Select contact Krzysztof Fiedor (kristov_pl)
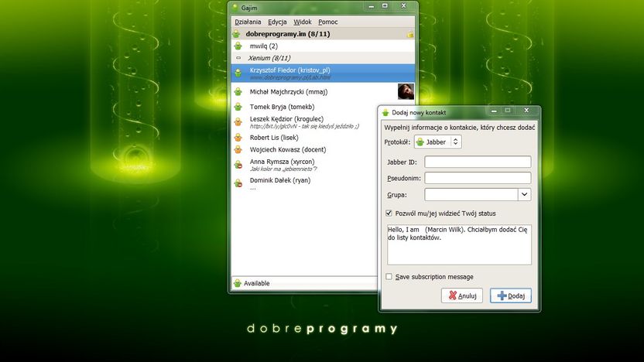The height and width of the screenshot is (362, 644). coord(323,73)
